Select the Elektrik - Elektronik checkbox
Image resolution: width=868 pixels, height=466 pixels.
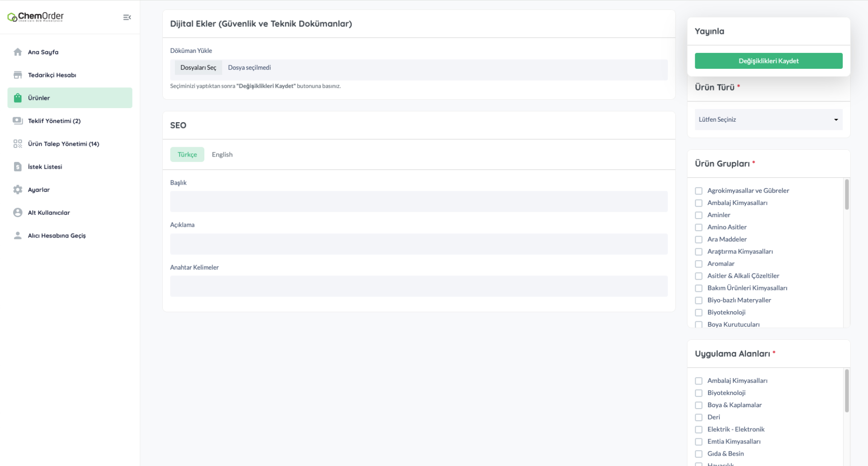pyautogui.click(x=698, y=430)
